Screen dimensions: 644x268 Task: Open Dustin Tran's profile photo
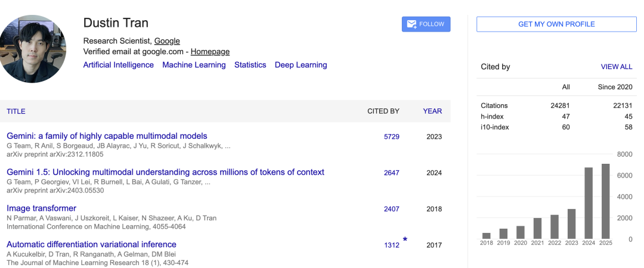coord(33,49)
